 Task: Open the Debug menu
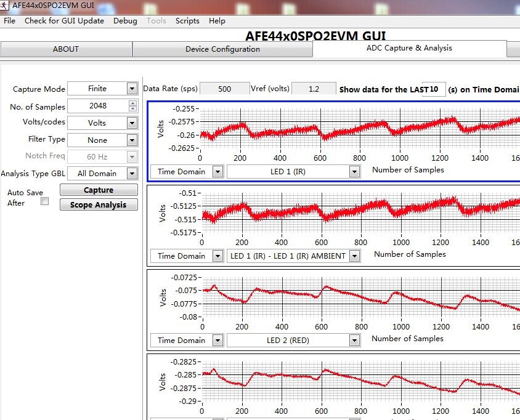125,21
